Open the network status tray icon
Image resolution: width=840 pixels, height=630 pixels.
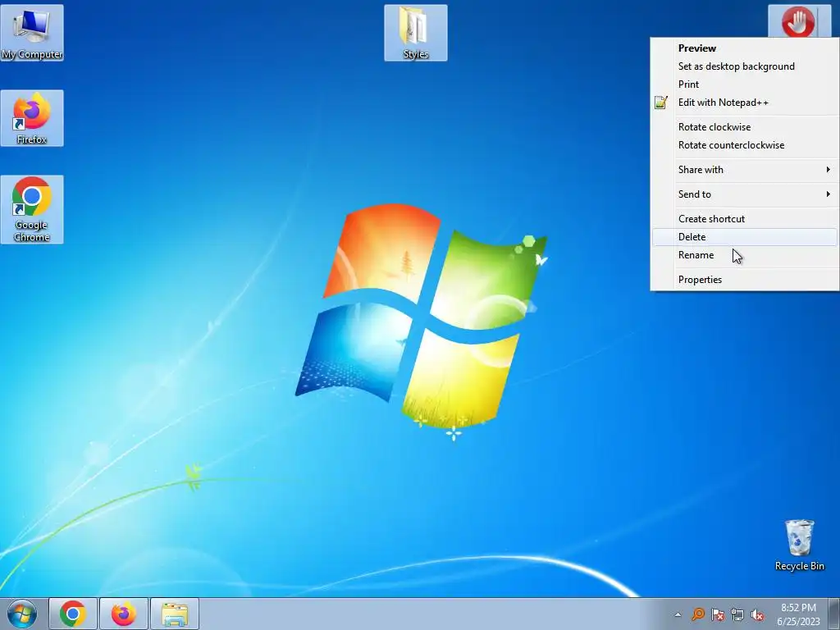(737, 614)
